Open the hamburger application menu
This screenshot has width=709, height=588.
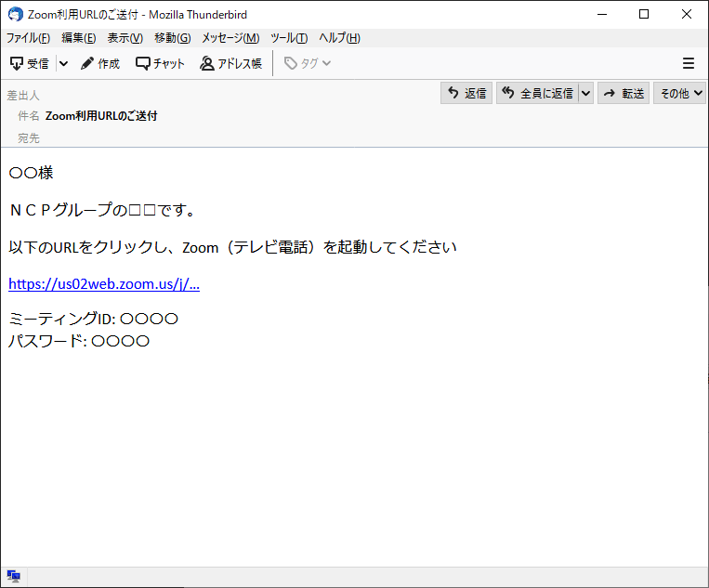[x=689, y=64]
